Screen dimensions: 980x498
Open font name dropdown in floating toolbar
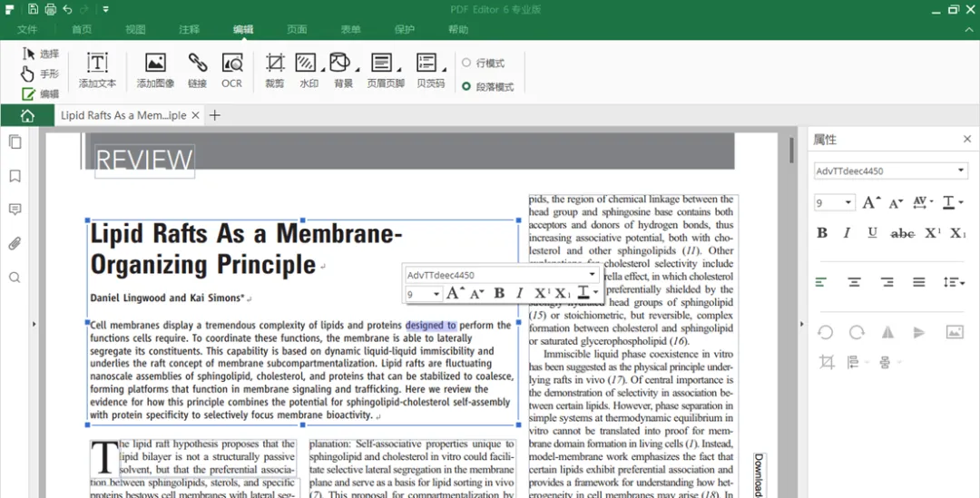[x=592, y=274]
